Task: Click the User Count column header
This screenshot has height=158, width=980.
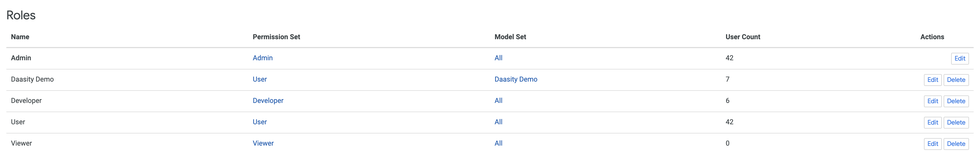Action: pyautogui.click(x=742, y=37)
